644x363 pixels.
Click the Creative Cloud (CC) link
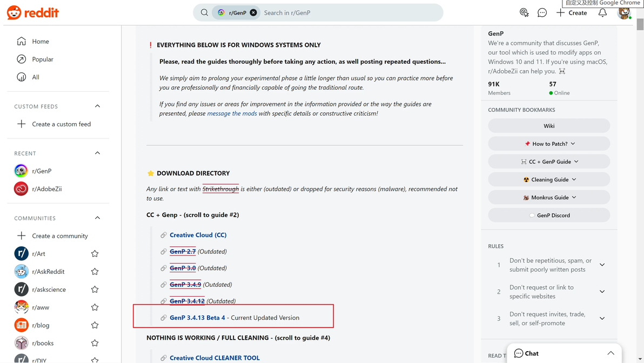tap(198, 235)
